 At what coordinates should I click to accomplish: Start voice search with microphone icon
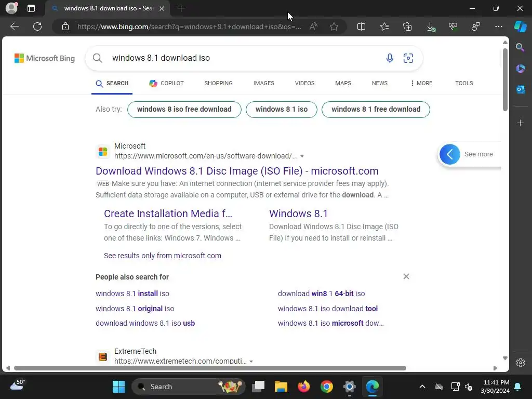390,58
